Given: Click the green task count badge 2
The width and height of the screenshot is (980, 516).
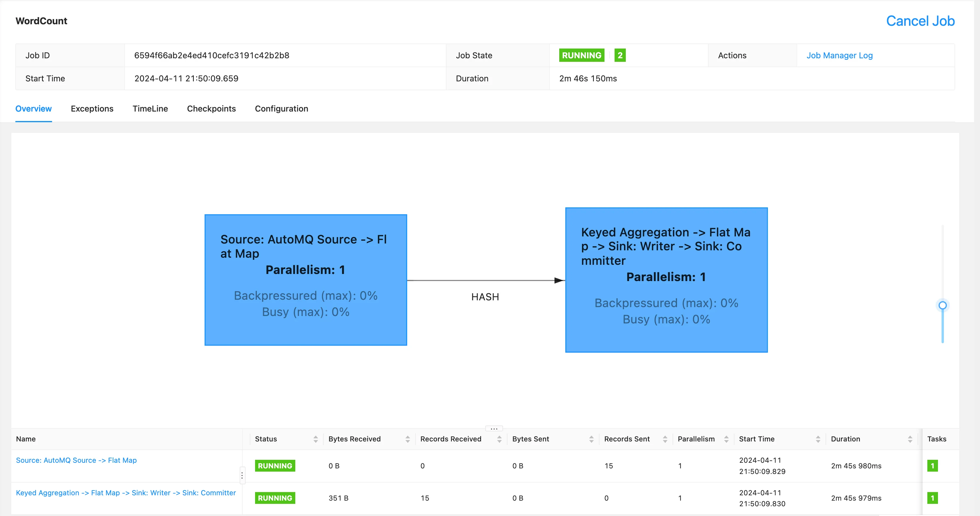Looking at the screenshot, I should coord(620,56).
